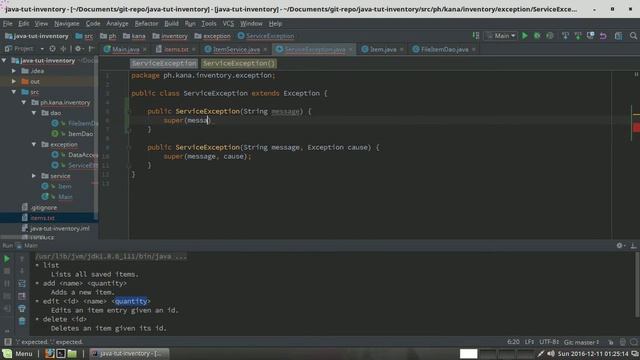Move up the stack trace arrow
640x360 pixels.
22,259
